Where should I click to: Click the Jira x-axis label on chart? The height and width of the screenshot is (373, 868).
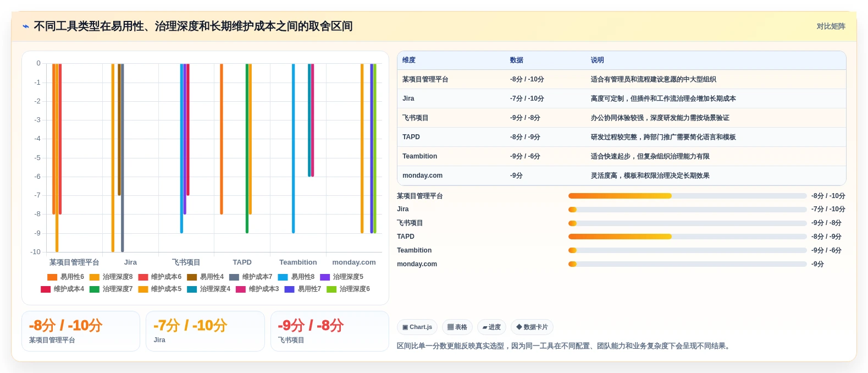(130, 262)
